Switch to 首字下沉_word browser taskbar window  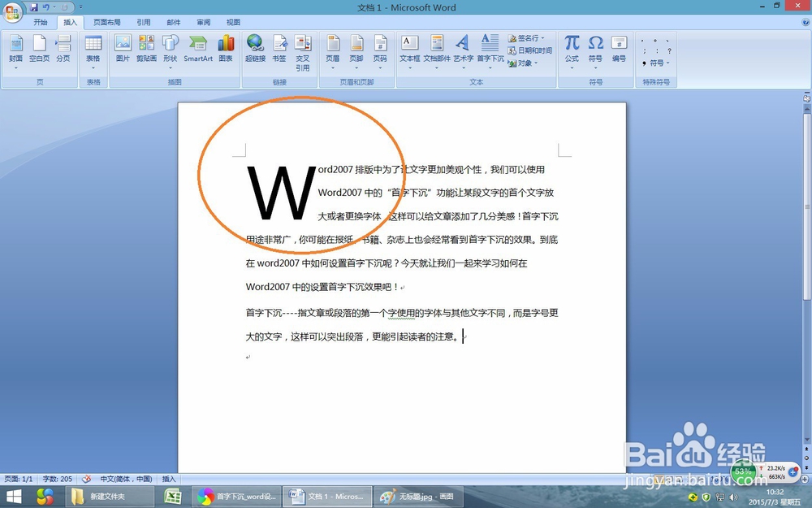click(236, 497)
